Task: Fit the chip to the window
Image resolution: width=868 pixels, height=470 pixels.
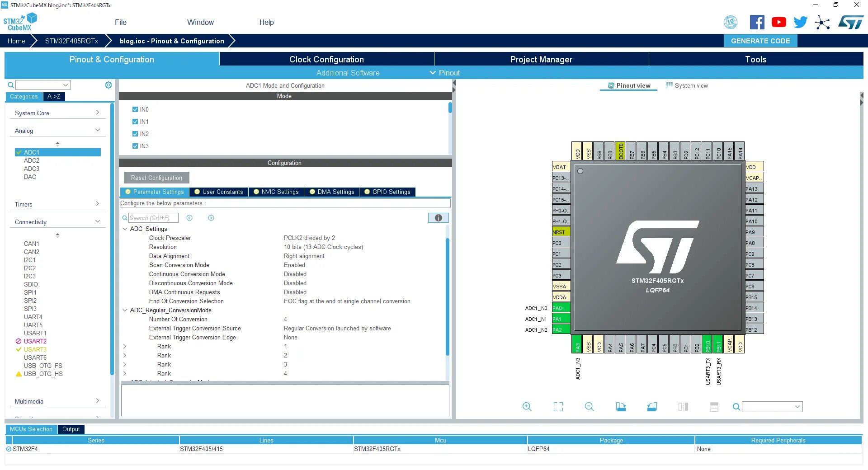Action: (558, 407)
